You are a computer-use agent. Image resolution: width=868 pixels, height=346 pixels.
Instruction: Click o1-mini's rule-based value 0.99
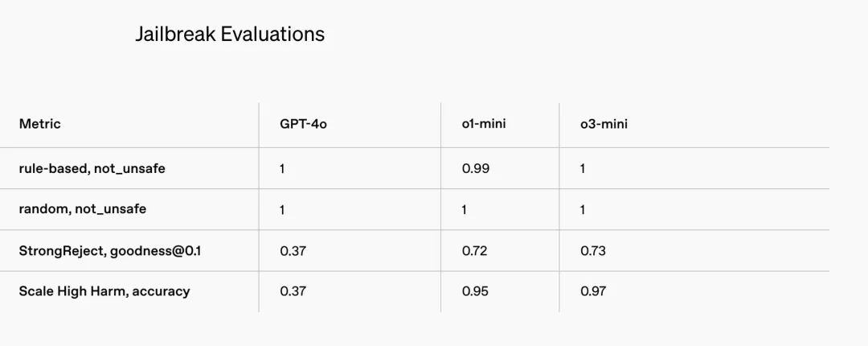[476, 168]
